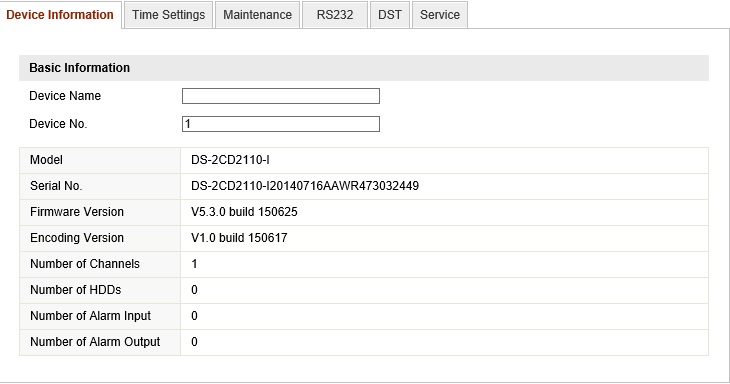Screen dimensions: 730x384
Task: Click the Number of HDDs label
Action: (75, 290)
